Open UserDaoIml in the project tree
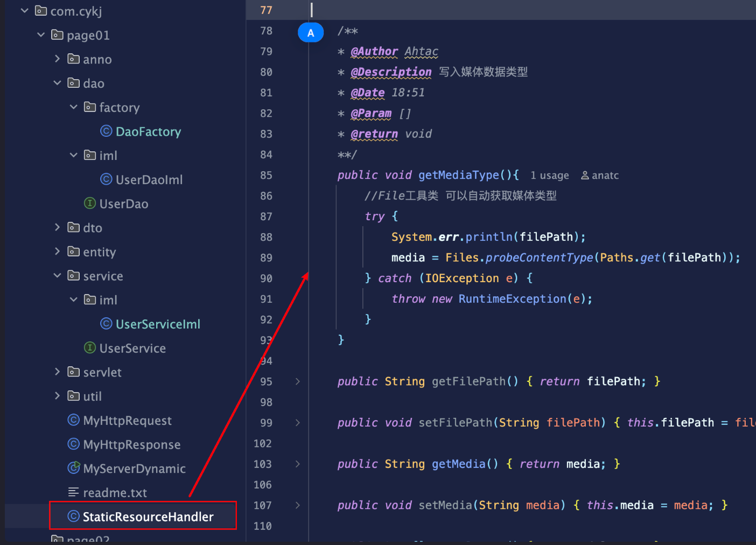 click(149, 180)
